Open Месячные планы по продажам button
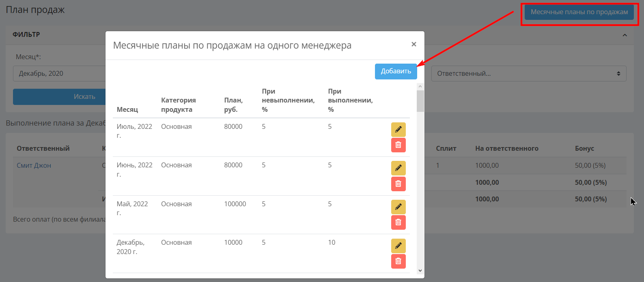 579,12
